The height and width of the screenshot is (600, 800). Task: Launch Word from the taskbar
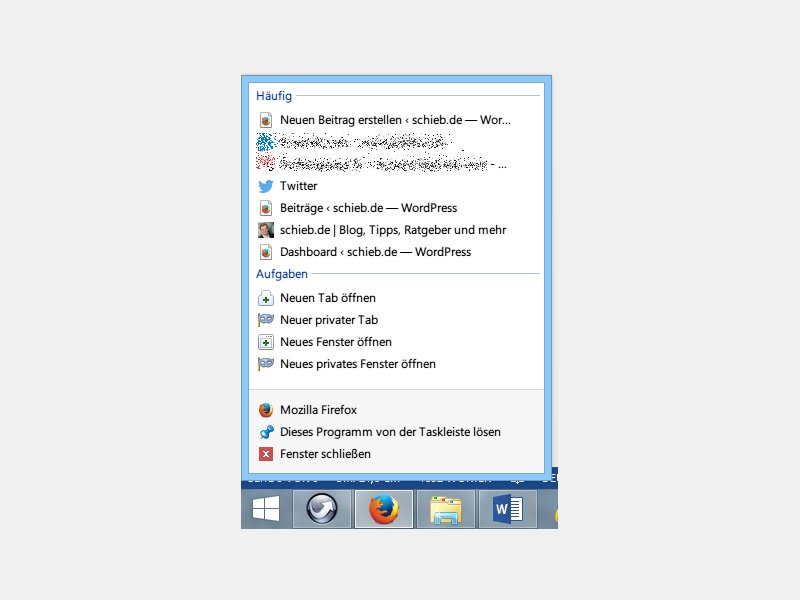pos(508,509)
